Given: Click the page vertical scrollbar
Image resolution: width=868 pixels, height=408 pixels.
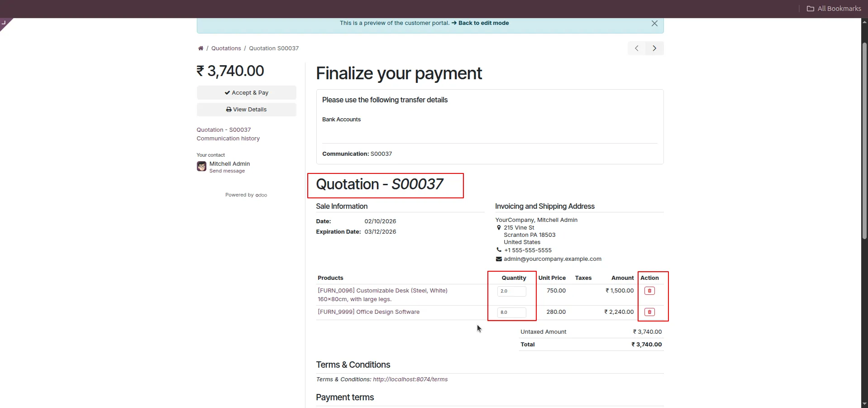Looking at the screenshot, I should [864, 140].
